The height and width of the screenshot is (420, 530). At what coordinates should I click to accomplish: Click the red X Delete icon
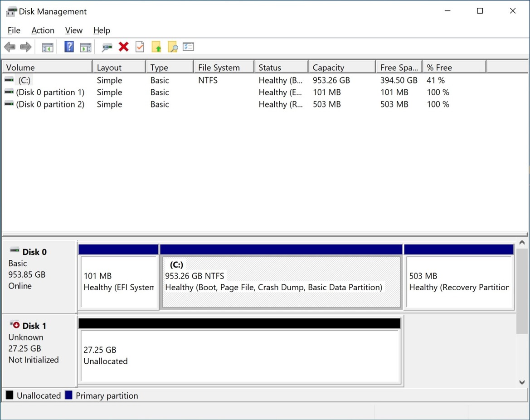[x=124, y=47]
